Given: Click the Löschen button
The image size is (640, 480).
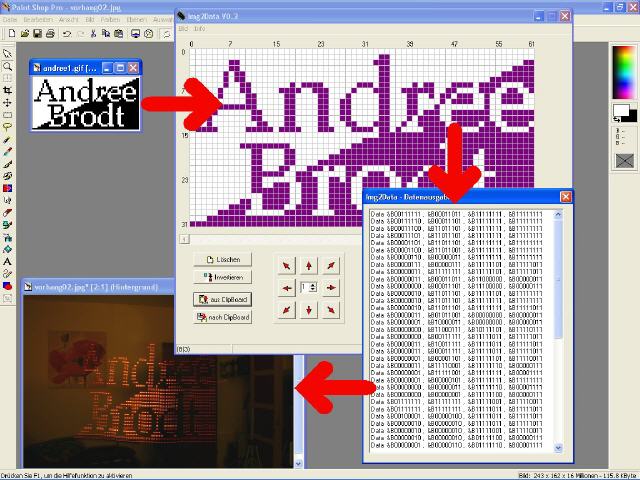Looking at the screenshot, I should click(222, 259).
